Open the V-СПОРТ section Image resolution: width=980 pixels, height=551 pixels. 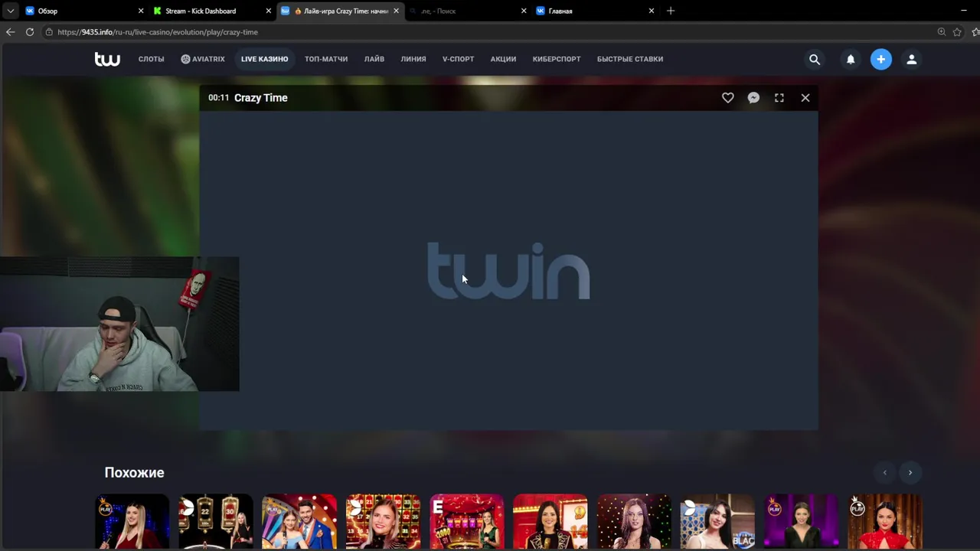[458, 59]
